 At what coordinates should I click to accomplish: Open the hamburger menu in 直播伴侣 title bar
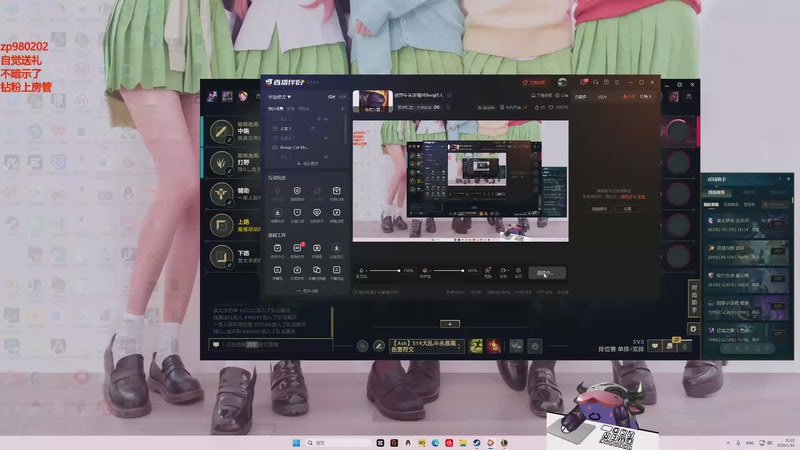coord(617,82)
